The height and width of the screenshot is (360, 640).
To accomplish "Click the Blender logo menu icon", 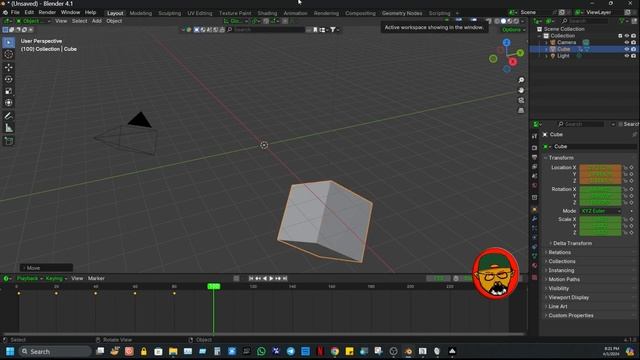I will click(x=5, y=13).
